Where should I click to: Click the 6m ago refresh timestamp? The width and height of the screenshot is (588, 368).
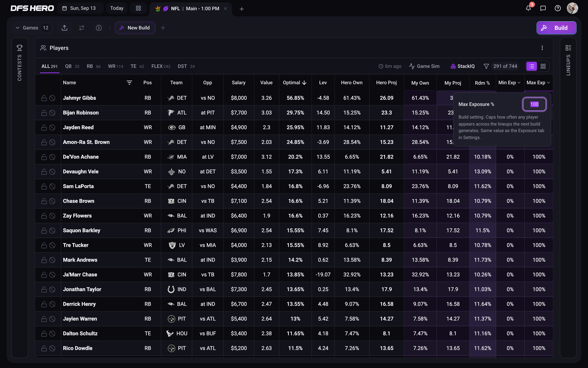tap(390, 66)
